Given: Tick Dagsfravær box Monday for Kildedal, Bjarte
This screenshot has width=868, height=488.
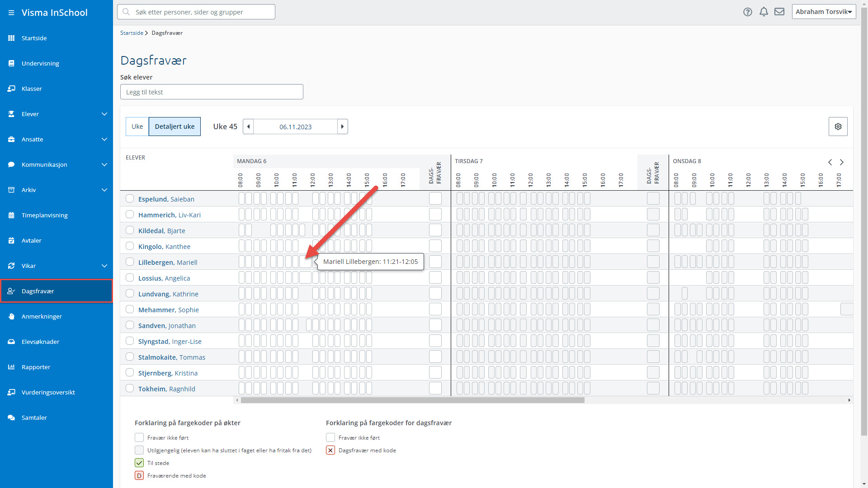Looking at the screenshot, I should point(435,230).
